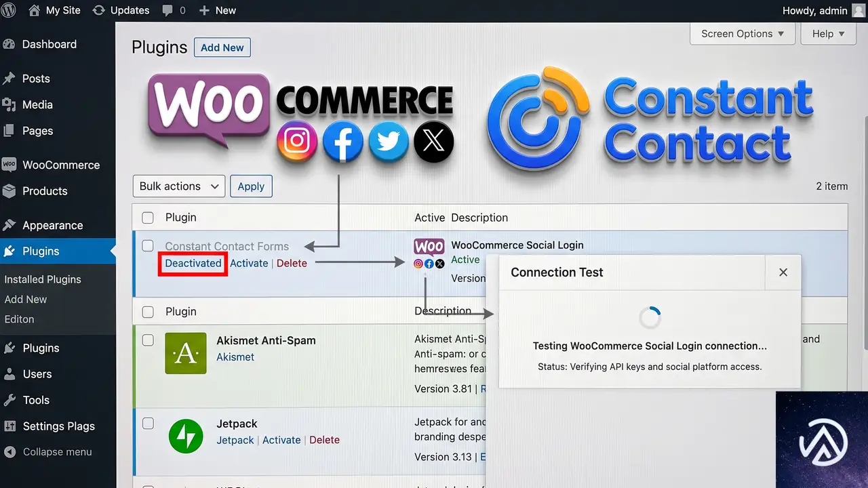This screenshot has height=488, width=868.
Task: Click the WooCommerce Social Login plugin title
Action: pos(517,245)
